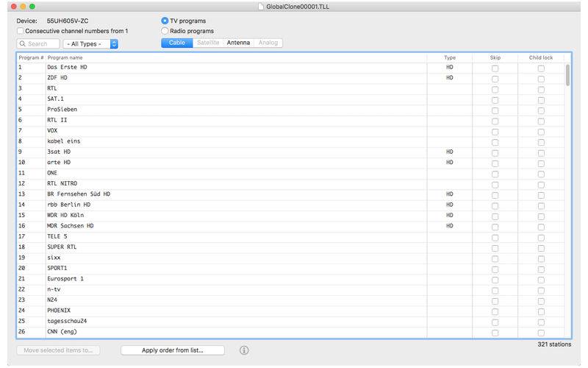This screenshot has height=368, width=588.
Task: Click the info icon beside Apply order
Action: pyautogui.click(x=244, y=350)
